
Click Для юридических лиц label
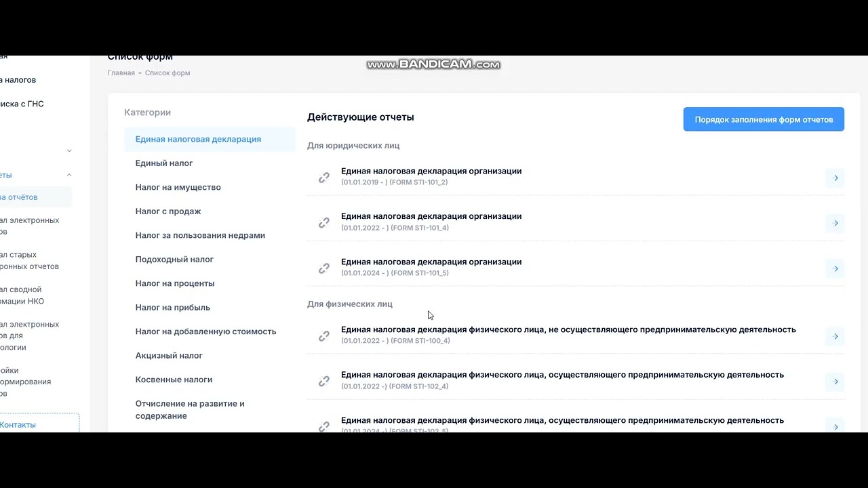coord(353,145)
